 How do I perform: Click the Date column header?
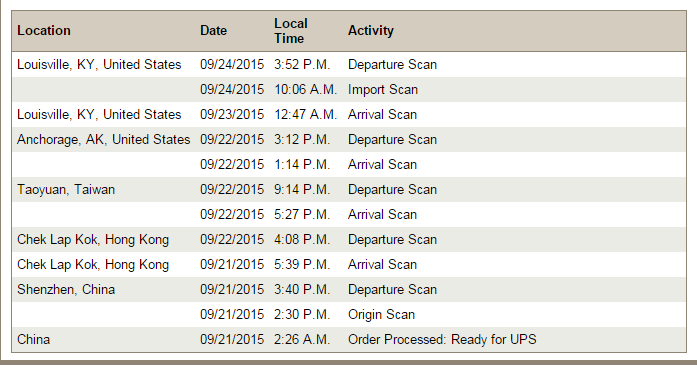coord(213,31)
